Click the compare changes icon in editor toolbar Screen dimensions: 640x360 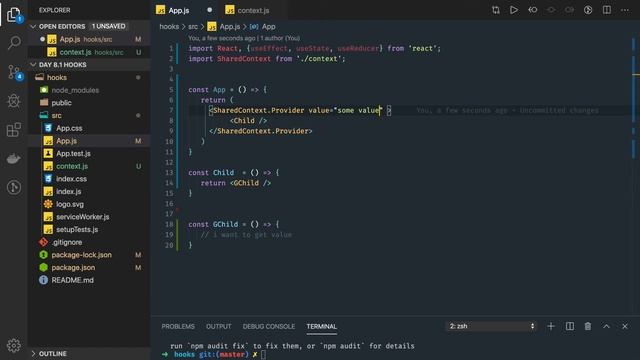click(x=496, y=10)
